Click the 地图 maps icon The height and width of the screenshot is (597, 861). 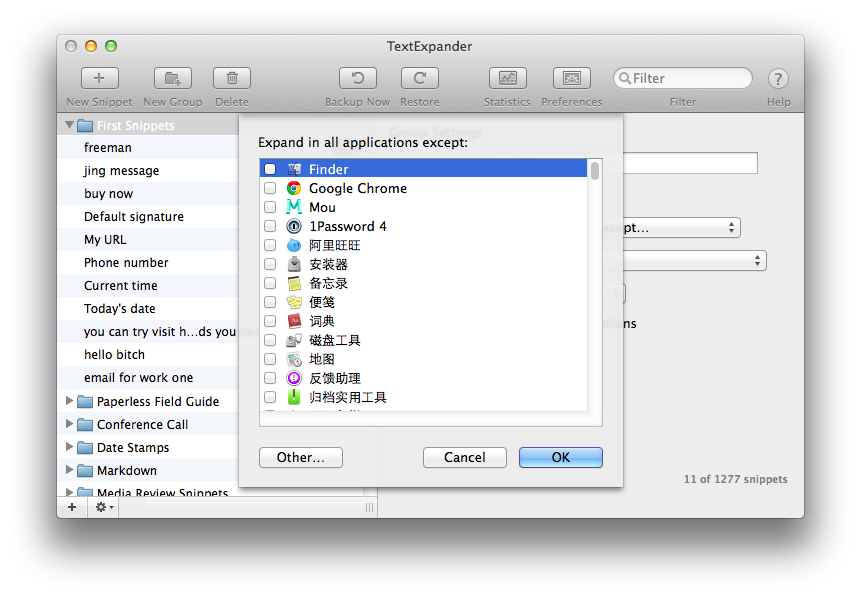click(x=294, y=359)
